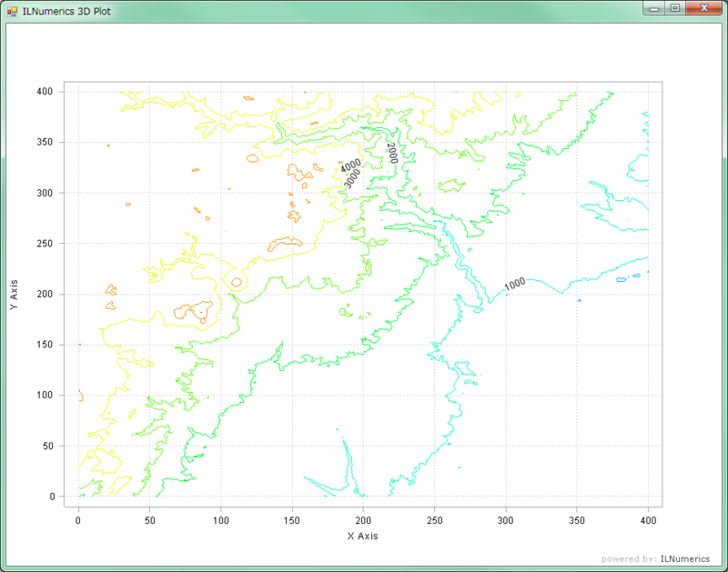Minimize the ILNumerics 3D Plot window
The height and width of the screenshot is (572, 728).
point(654,8)
